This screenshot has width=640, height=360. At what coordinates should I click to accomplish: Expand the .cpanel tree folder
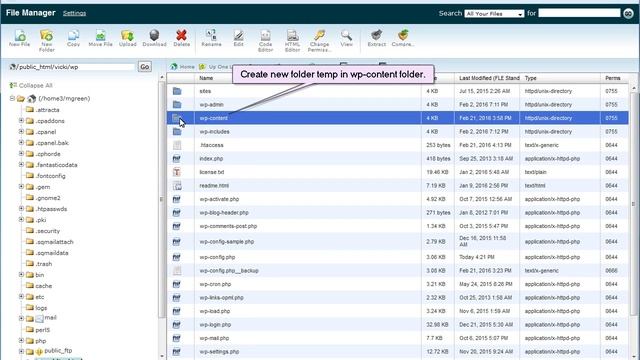pyautogui.click(x=21, y=131)
